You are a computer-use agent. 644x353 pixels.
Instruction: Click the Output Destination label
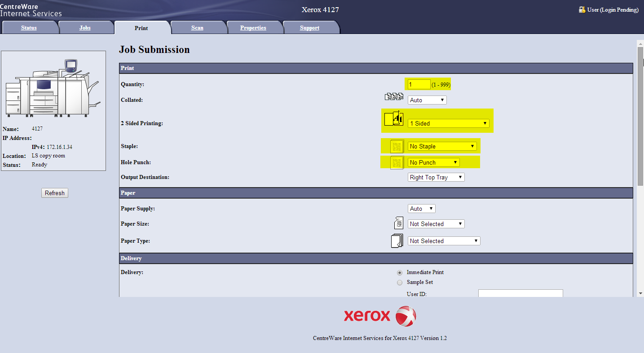[x=145, y=177]
